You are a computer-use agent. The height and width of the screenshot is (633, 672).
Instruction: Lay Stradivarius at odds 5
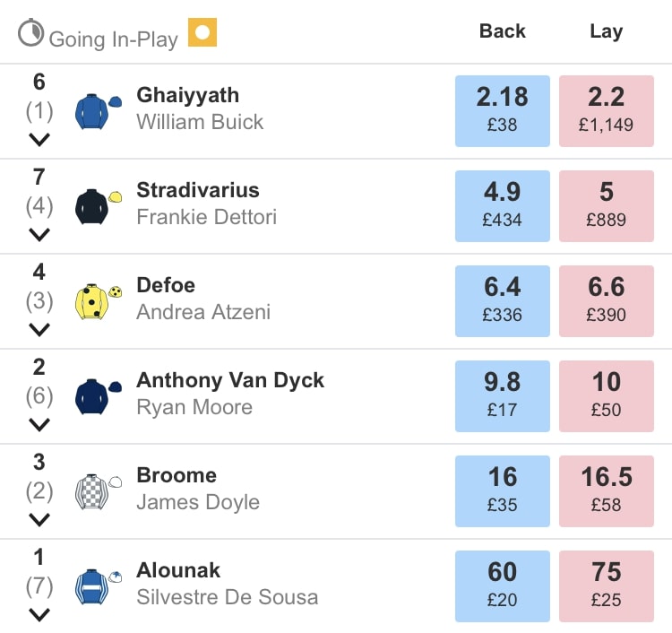[606, 205]
